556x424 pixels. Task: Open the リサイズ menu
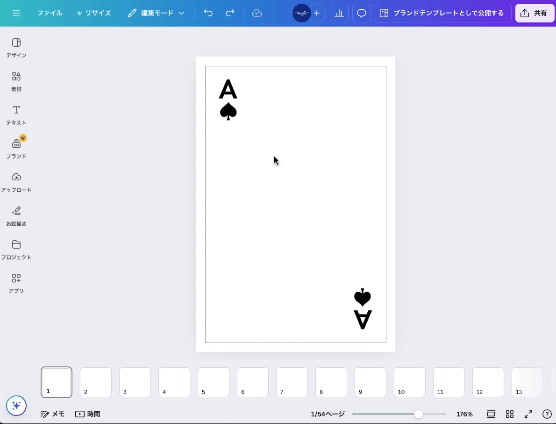coord(94,13)
